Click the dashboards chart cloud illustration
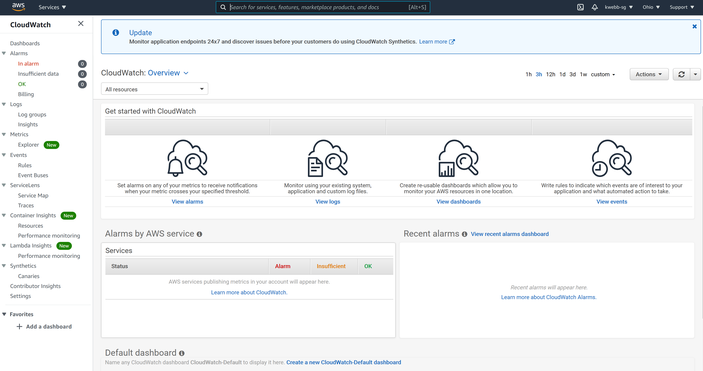The image size is (703, 371). 458,158
